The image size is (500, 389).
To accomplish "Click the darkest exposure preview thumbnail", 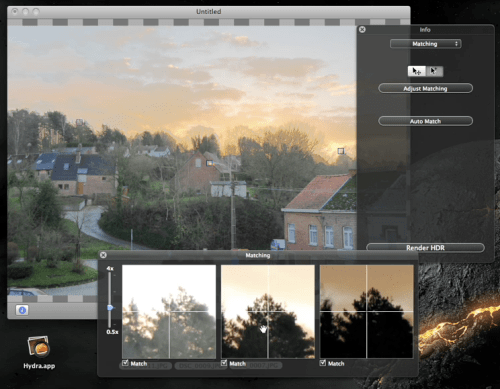I will (x=367, y=312).
